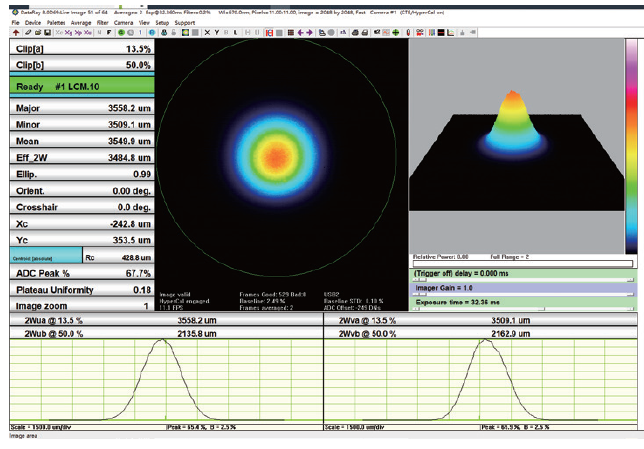
Task: Click the purple right arrow icon
Action: [x=310, y=32]
